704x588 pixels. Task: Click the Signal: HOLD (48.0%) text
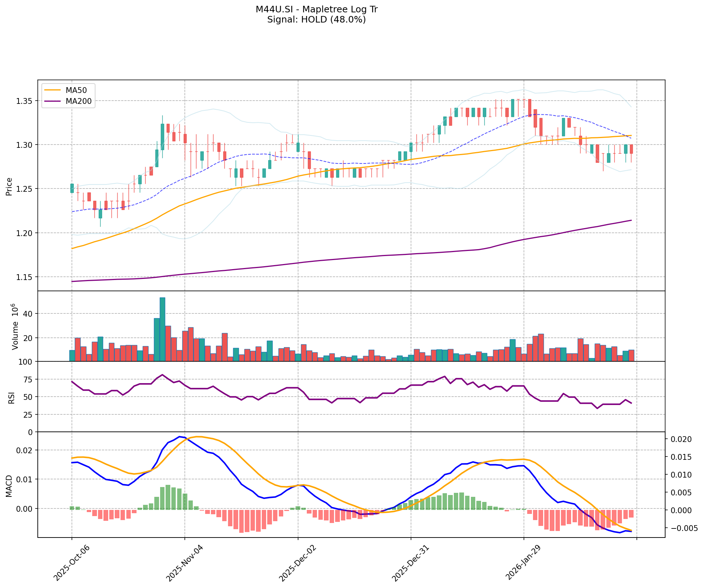316,20
